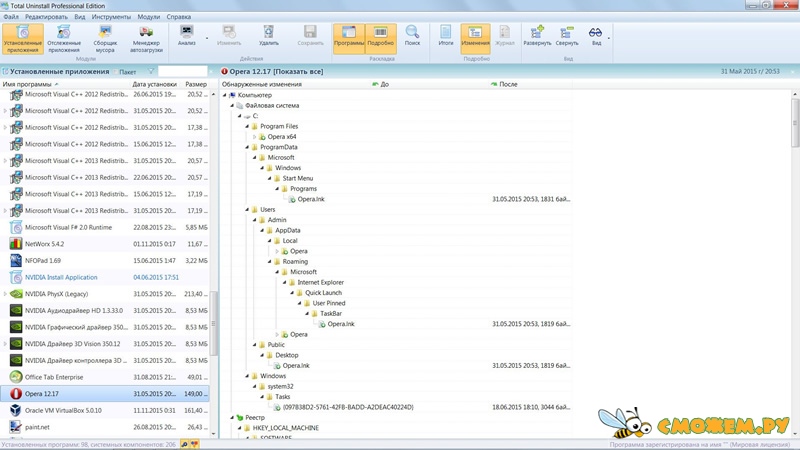The width and height of the screenshot is (800, 450).
Task: Collapse the ProgramData folder node
Action: [247, 147]
